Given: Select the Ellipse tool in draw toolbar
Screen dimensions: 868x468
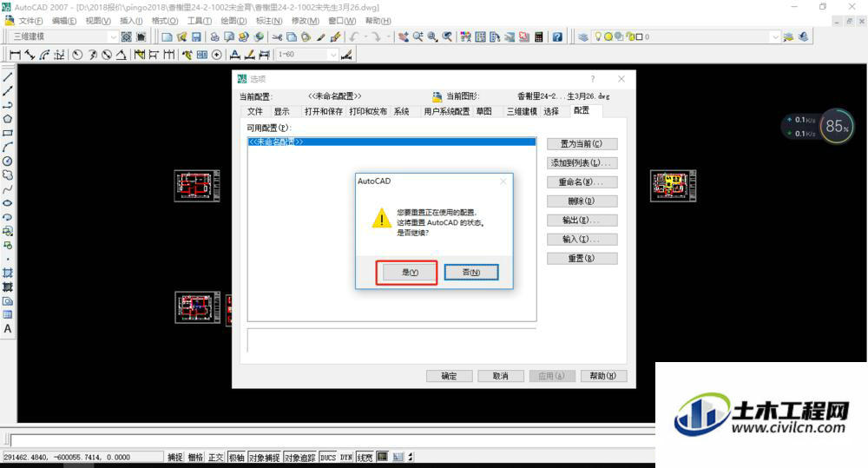Looking at the screenshot, I should coord(8,203).
